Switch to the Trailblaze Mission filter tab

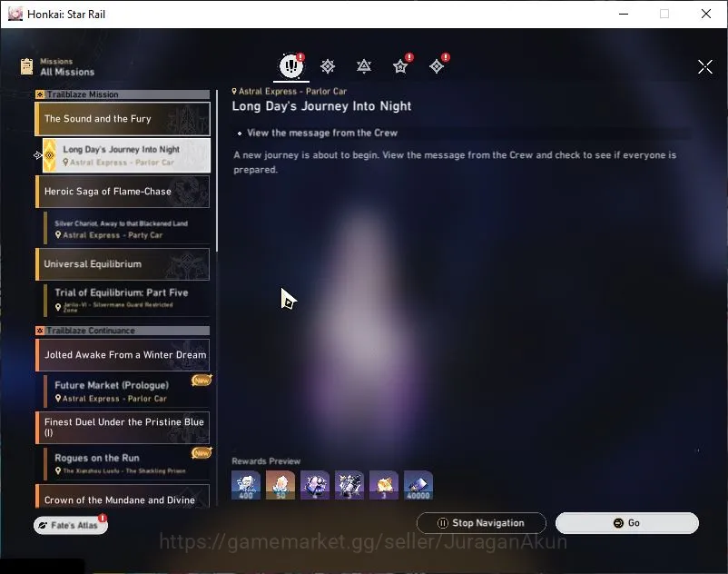click(328, 66)
